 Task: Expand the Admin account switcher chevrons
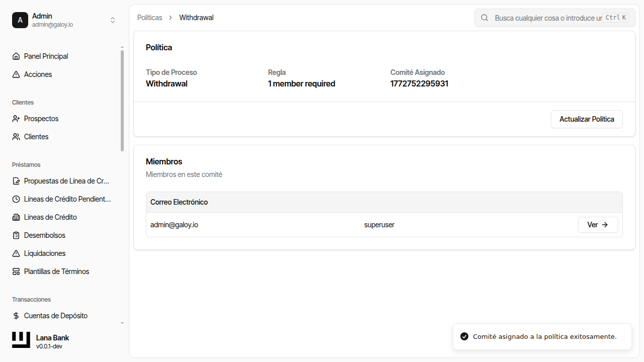click(x=113, y=20)
